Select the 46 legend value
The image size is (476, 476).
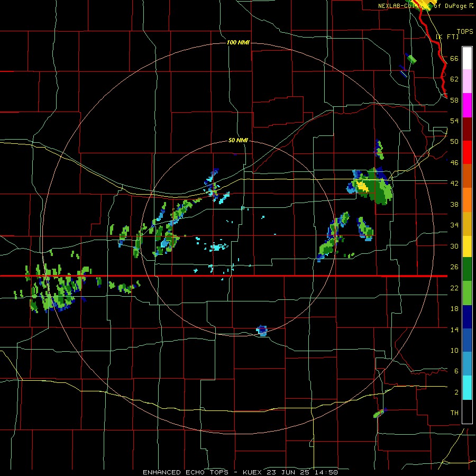tap(454, 162)
